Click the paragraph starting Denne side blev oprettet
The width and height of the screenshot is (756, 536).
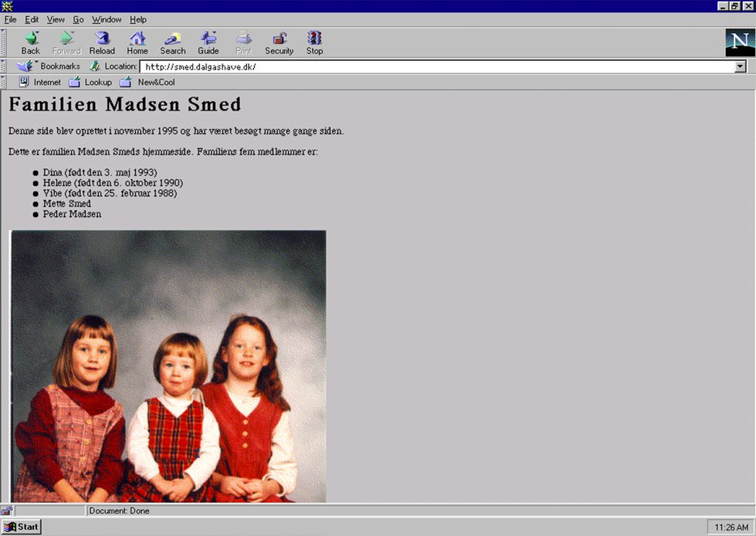[x=176, y=131]
